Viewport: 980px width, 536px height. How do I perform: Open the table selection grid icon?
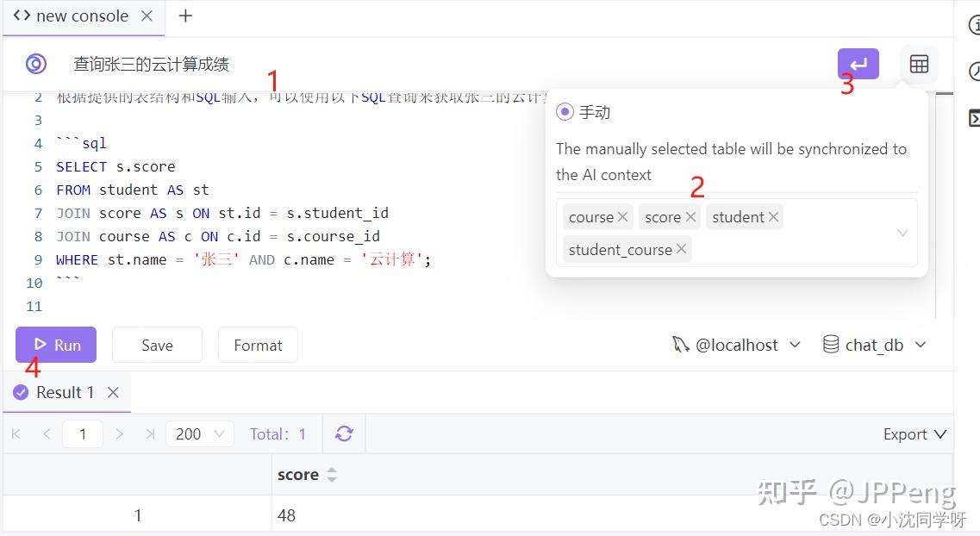pyautogui.click(x=919, y=64)
